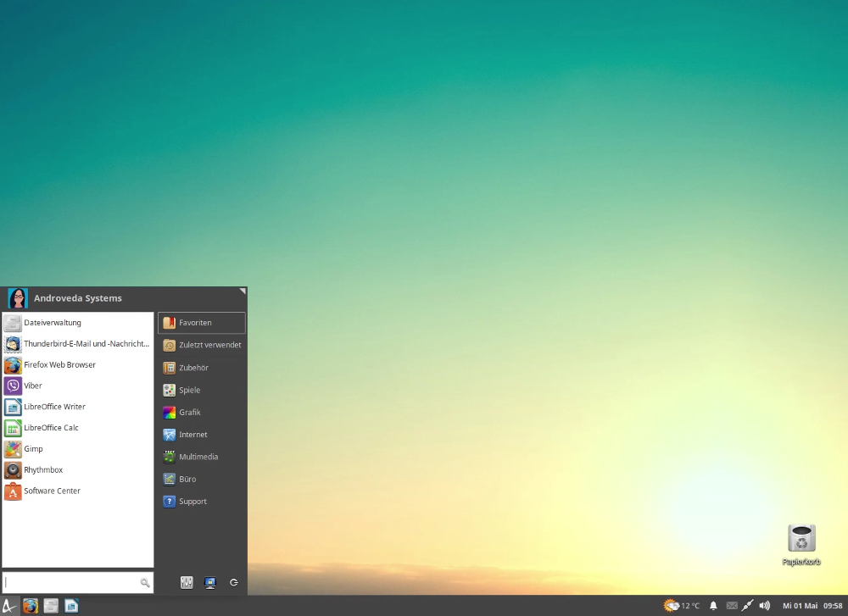The height and width of the screenshot is (616, 848).
Task: Launch Firefox from the taskbar panel
Action: tap(31, 606)
